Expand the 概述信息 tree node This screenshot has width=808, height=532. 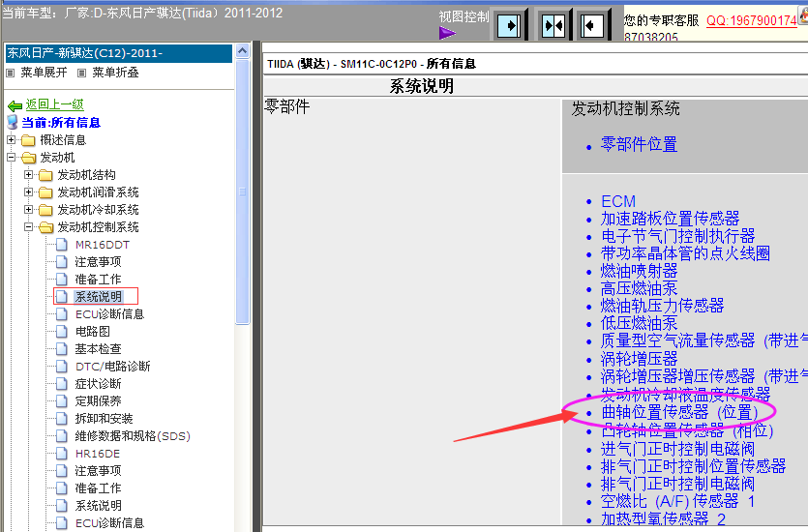click(x=11, y=139)
